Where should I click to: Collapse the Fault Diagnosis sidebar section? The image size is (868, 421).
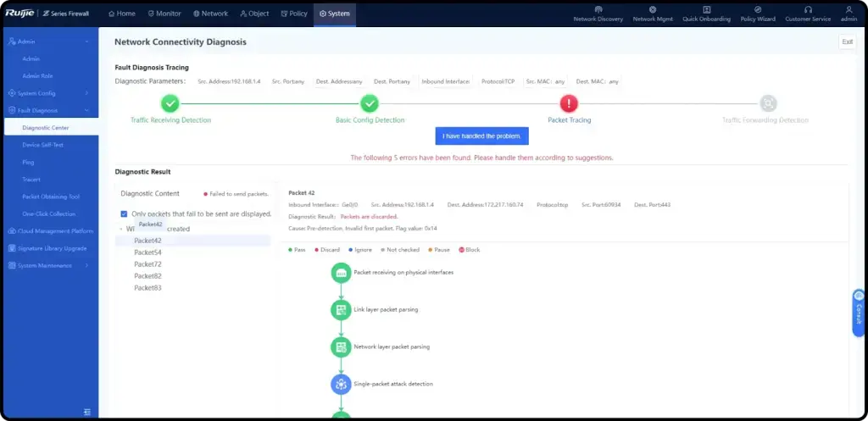tap(86, 110)
